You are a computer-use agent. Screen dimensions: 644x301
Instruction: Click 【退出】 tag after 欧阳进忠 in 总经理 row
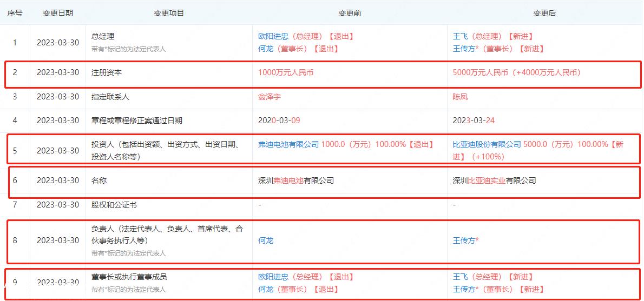341,37
